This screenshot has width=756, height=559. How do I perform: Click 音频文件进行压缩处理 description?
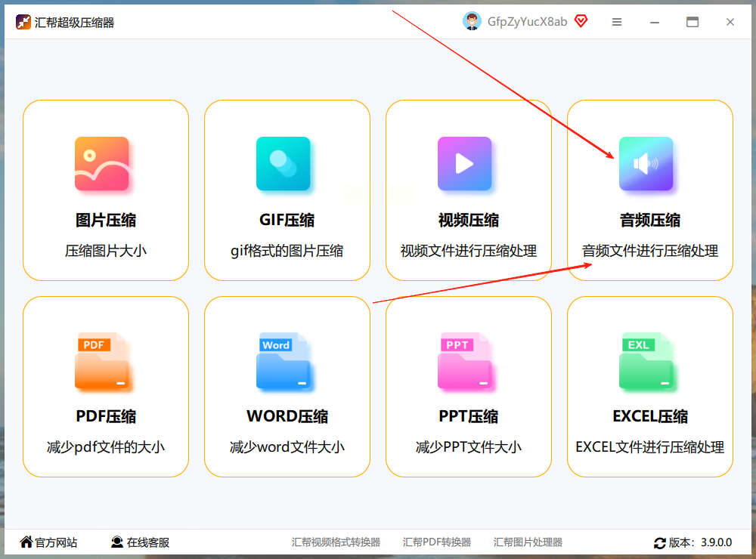tap(649, 251)
